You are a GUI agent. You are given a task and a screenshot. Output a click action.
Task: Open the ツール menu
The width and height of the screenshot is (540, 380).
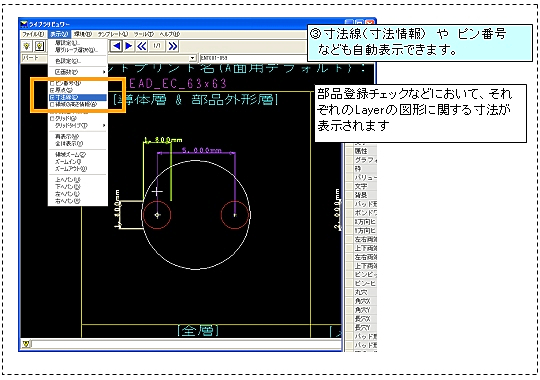[143, 34]
